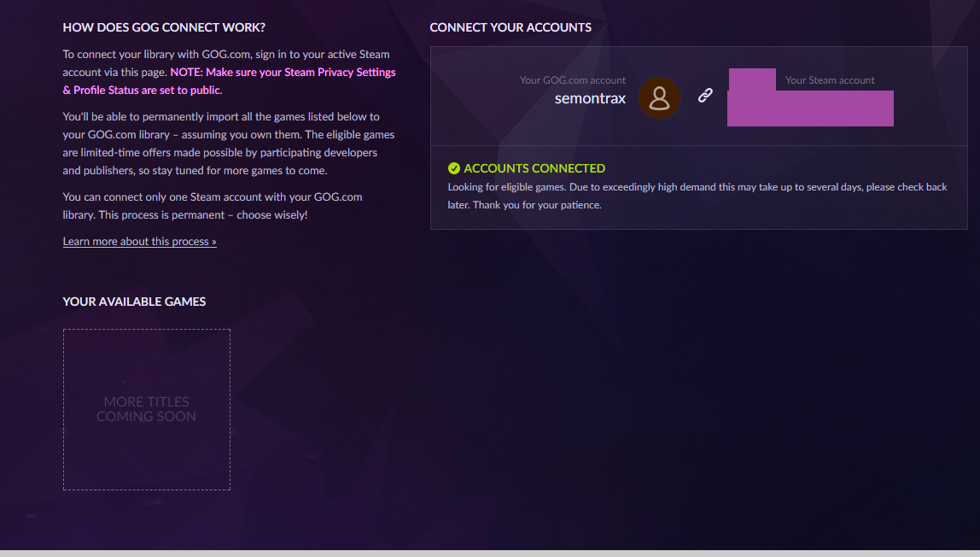Click the chain link icon between accounts
Image resolution: width=980 pixels, height=557 pixels.
pyautogui.click(x=705, y=95)
